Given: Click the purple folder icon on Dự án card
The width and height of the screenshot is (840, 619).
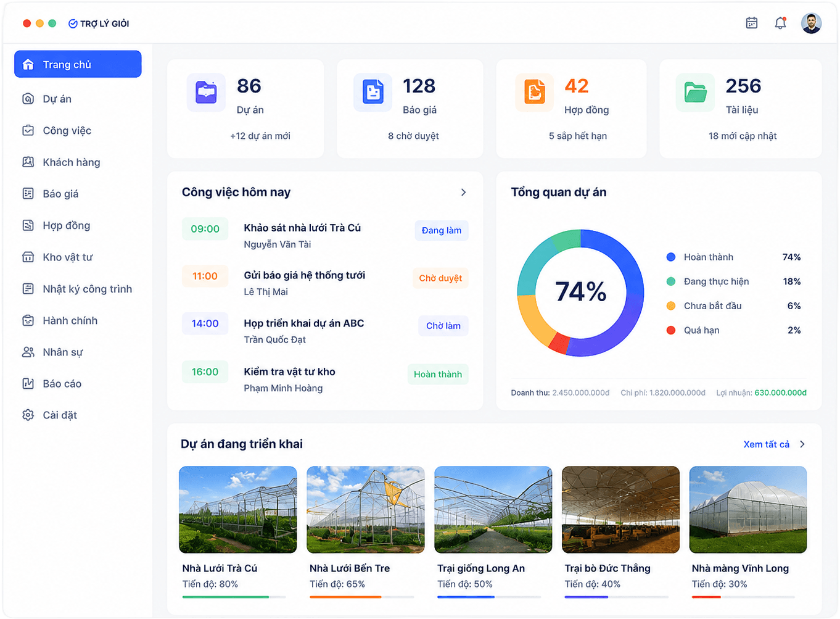Looking at the screenshot, I should (x=206, y=93).
